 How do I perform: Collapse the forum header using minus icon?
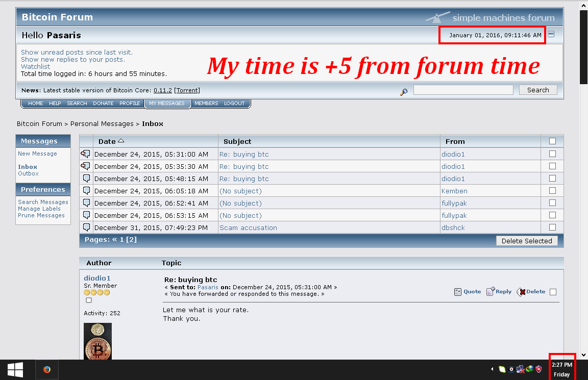(x=551, y=34)
